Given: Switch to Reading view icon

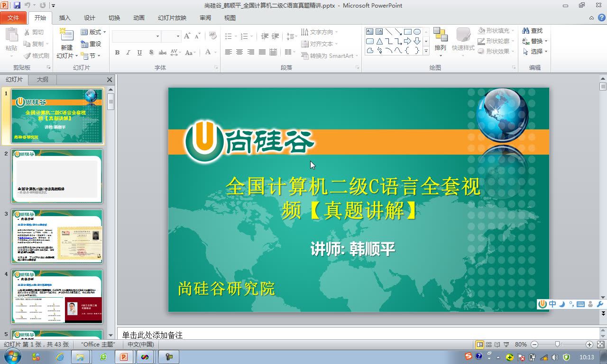Looking at the screenshot, I should (497, 345).
